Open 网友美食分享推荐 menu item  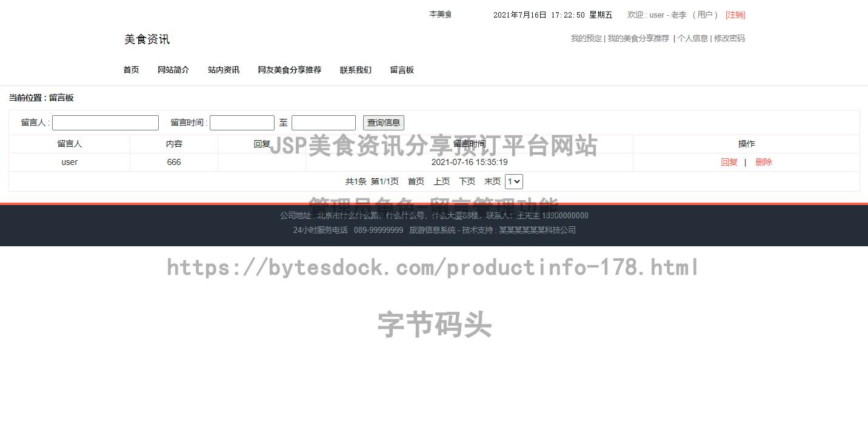(x=289, y=70)
